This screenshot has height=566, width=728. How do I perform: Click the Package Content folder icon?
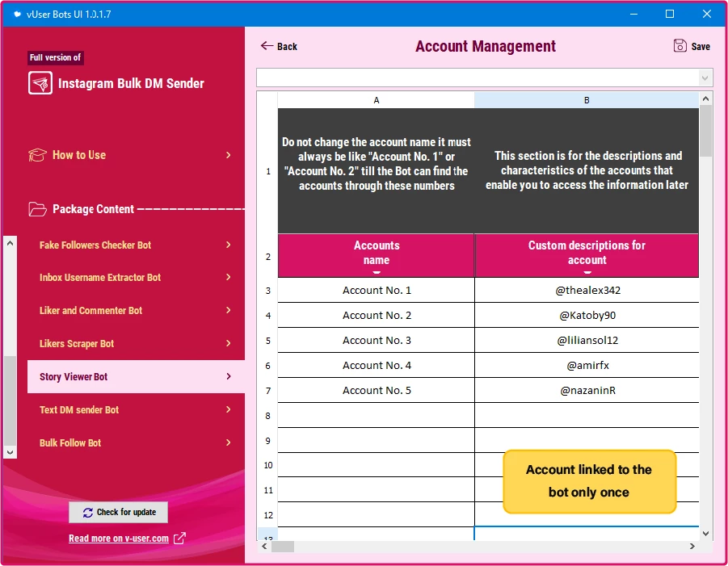(x=37, y=209)
